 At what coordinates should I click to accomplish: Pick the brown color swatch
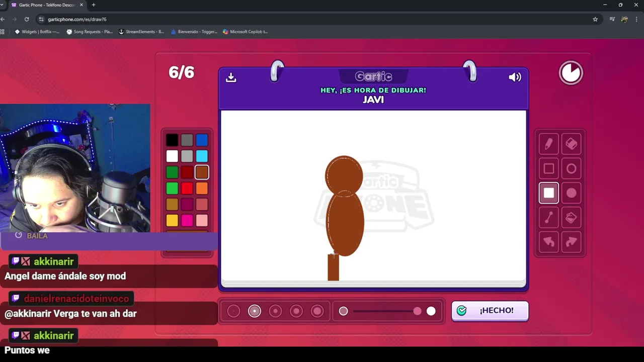[x=202, y=172]
